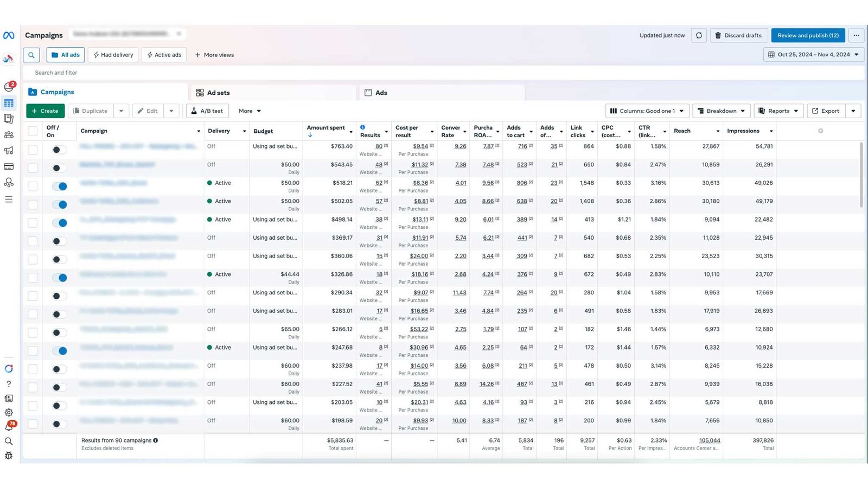868x488 pixels.
Task: Switch to the Ads tab
Action: pyautogui.click(x=381, y=93)
